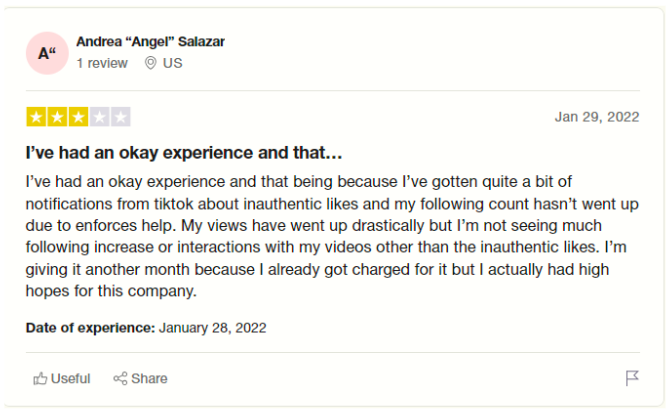The height and width of the screenshot is (411, 672).
Task: Click the US country label
Action: [173, 63]
